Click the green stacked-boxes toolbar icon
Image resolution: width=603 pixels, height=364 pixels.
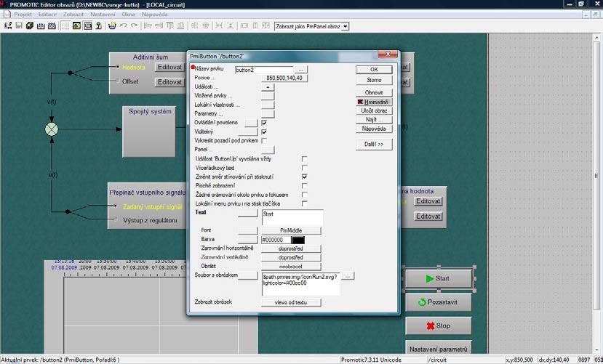[30, 25]
